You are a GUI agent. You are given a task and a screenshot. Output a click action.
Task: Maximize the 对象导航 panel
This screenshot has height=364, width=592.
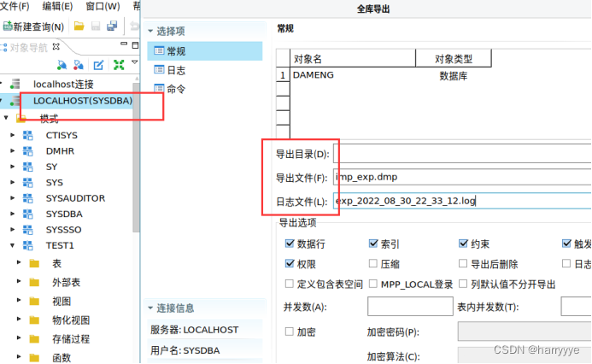coord(135,45)
